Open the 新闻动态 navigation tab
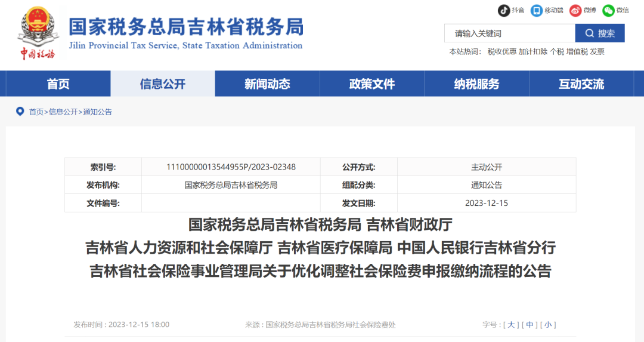Image resolution: width=644 pixels, height=342 pixels. point(267,84)
